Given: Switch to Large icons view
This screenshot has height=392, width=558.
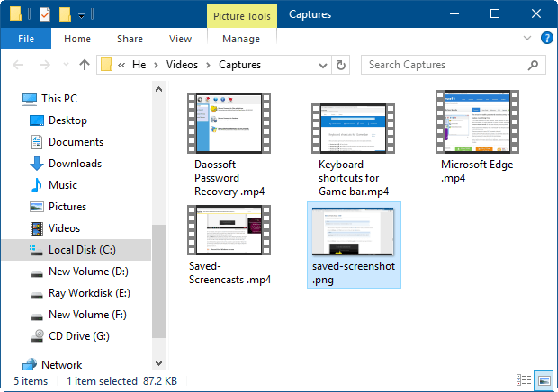Looking at the screenshot, I should click(x=543, y=380).
